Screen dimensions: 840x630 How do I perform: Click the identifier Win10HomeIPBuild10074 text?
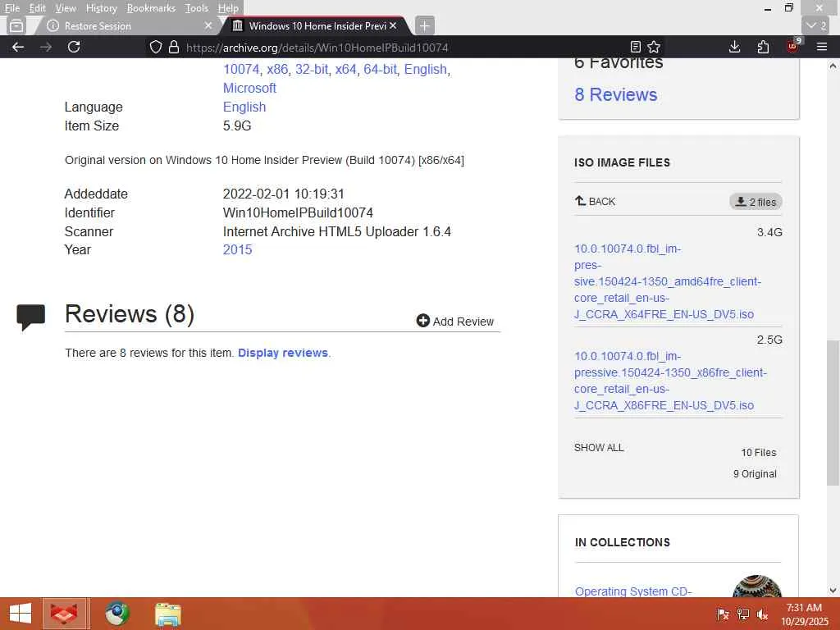(x=298, y=212)
